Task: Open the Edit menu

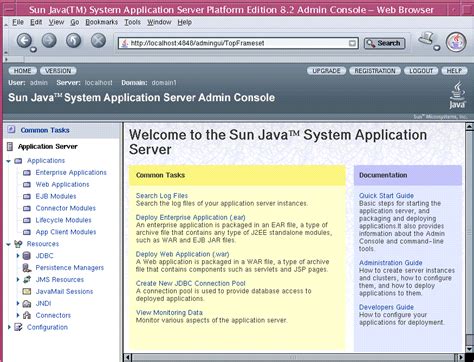Action: click(36, 22)
